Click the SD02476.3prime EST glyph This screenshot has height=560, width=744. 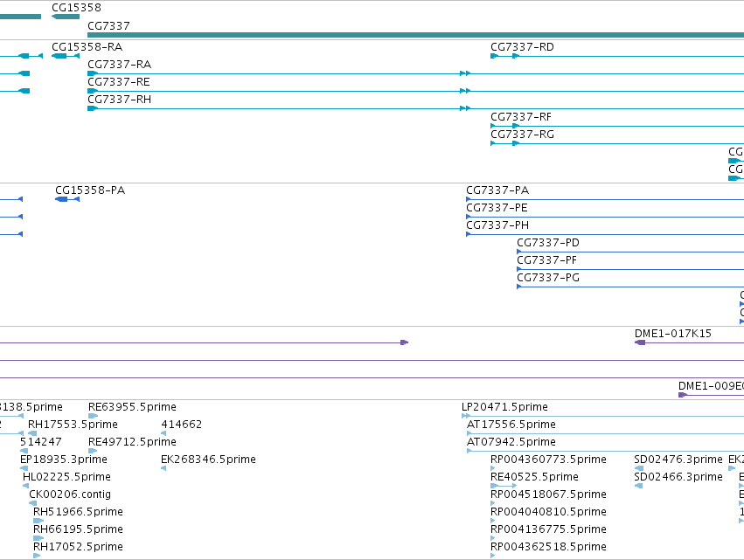639,468
